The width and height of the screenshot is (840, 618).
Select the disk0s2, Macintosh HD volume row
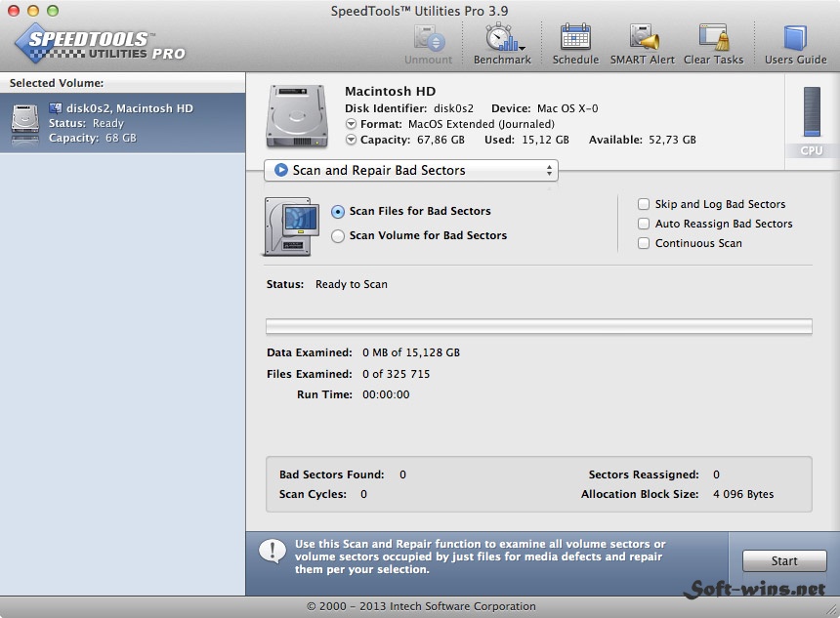click(x=123, y=123)
